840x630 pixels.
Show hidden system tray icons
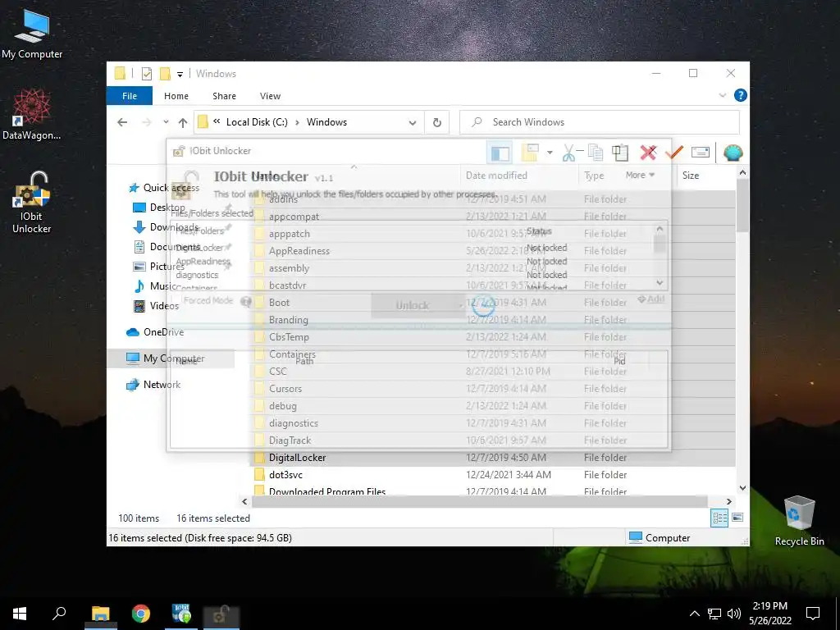(694, 614)
